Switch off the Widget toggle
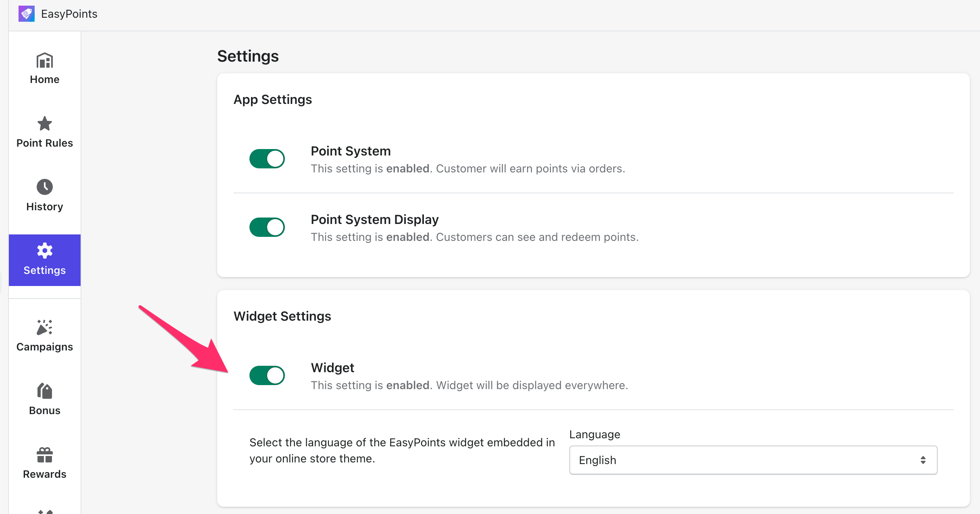Image resolution: width=980 pixels, height=514 pixels. pos(267,375)
